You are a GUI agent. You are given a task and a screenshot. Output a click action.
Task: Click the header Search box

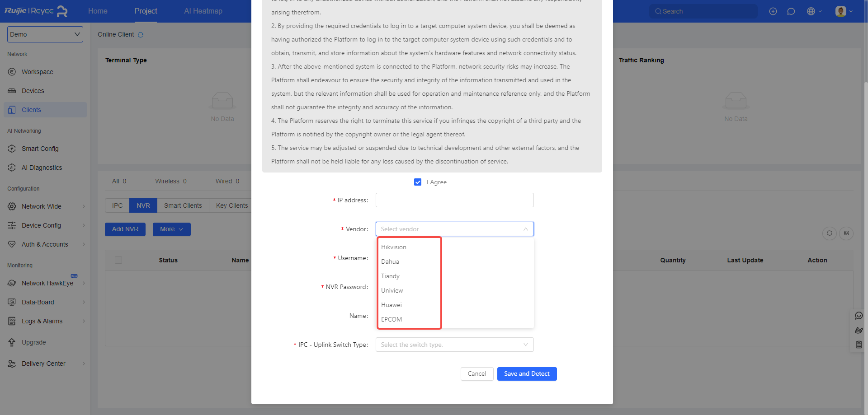click(703, 11)
